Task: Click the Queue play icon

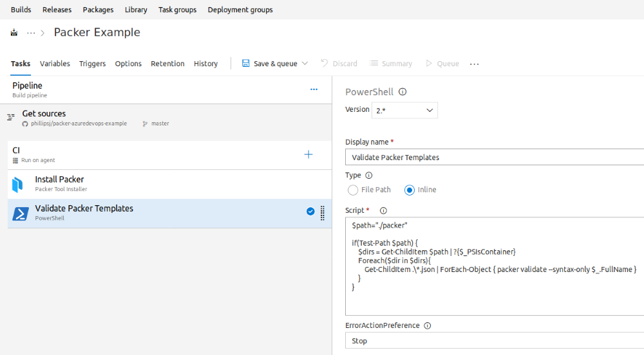Action: (429, 63)
